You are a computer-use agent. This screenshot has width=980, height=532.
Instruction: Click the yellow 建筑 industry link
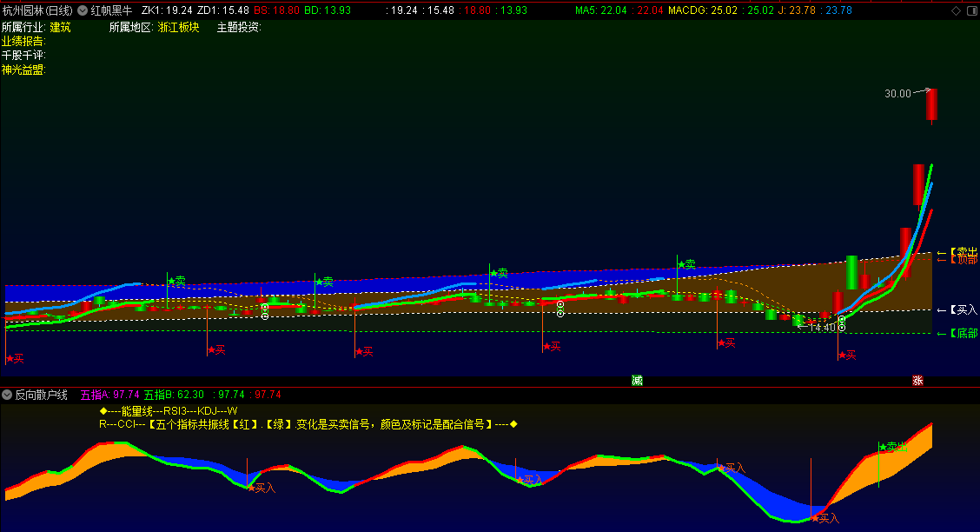61,27
